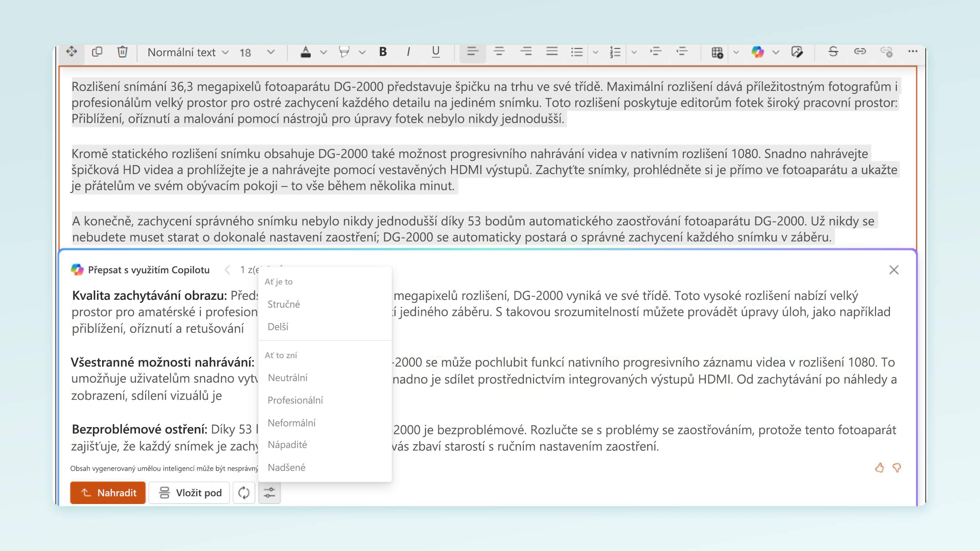The height and width of the screenshot is (551, 980).
Task: Delete the web part with trash icon
Action: coord(122,51)
